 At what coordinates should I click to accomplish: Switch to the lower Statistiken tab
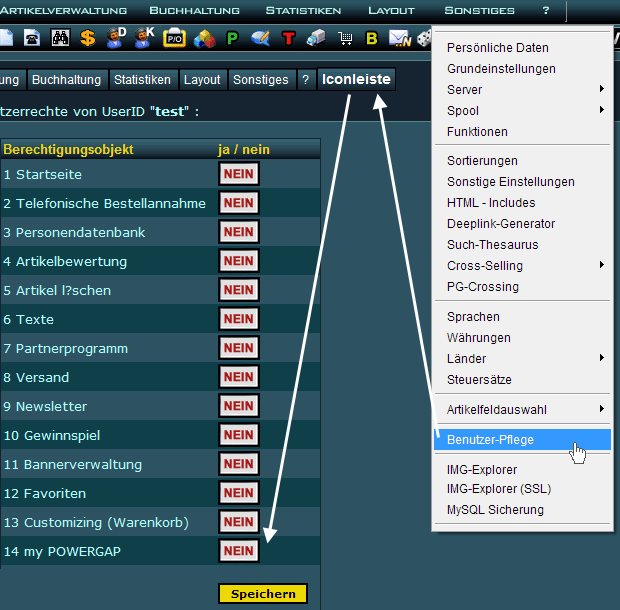[x=142, y=80]
